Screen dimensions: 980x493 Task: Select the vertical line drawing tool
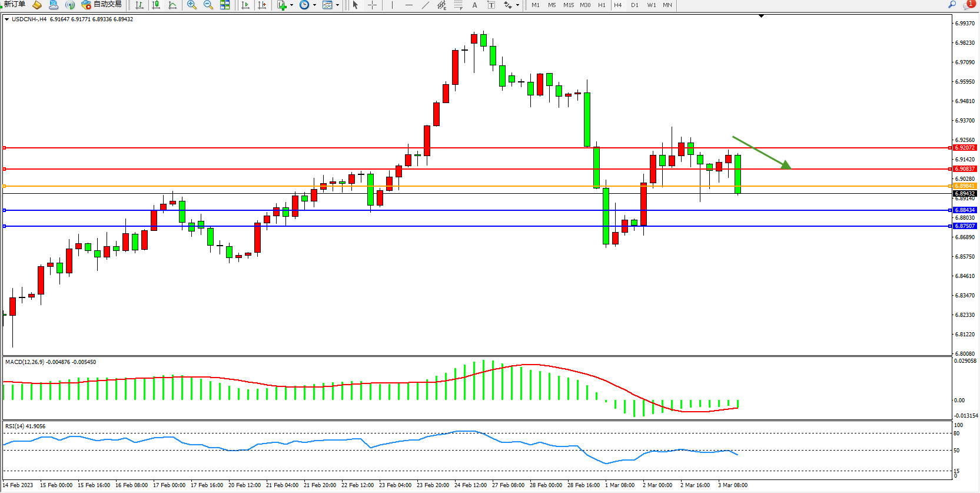click(x=392, y=5)
